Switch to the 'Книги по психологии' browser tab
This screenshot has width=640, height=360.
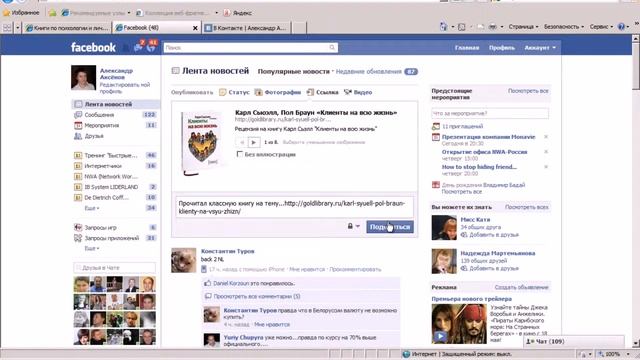[67, 28]
